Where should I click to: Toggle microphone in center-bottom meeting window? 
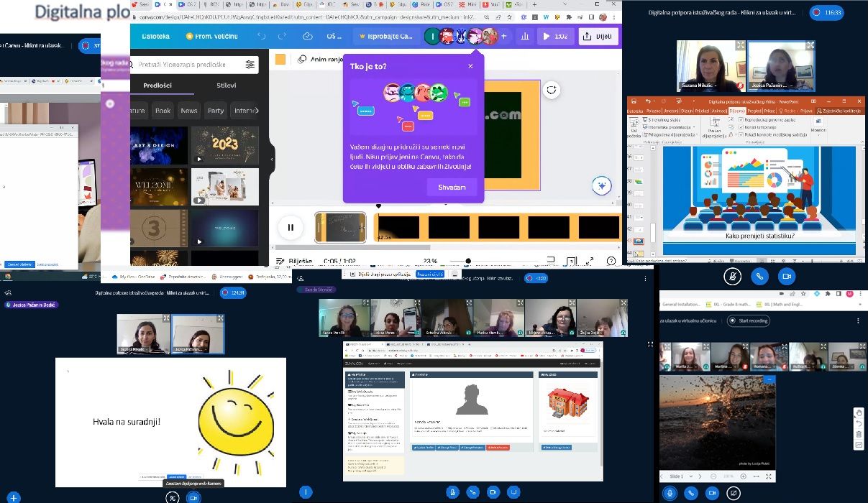[452, 492]
